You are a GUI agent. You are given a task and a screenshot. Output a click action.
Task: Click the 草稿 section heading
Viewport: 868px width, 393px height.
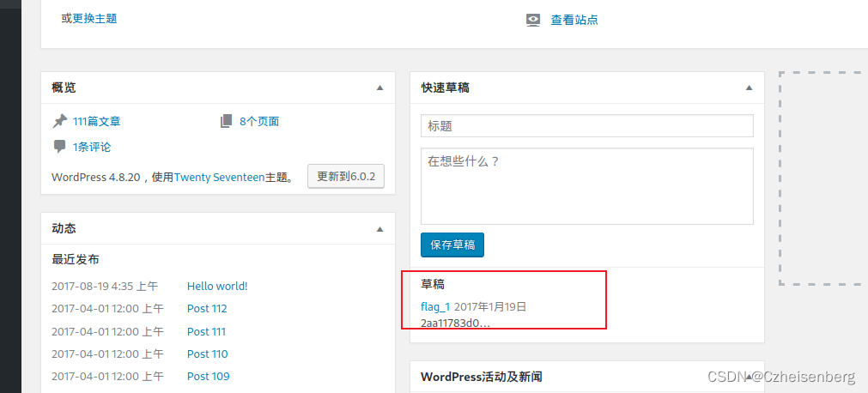tap(433, 285)
